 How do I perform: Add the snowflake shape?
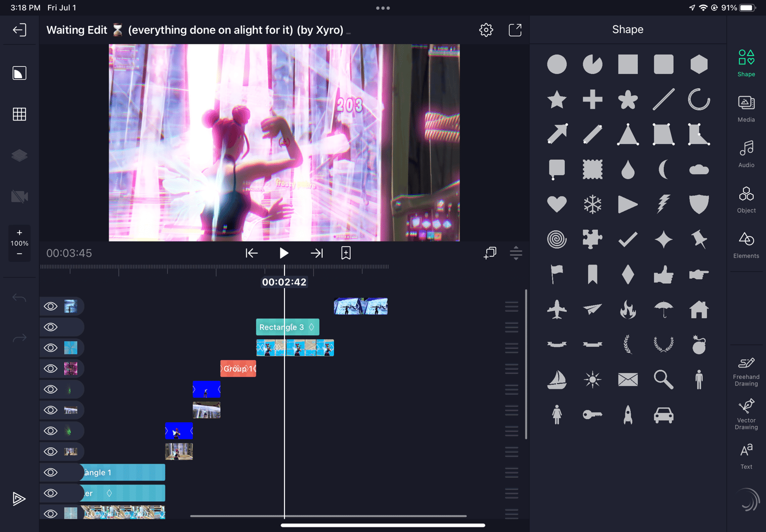point(592,204)
